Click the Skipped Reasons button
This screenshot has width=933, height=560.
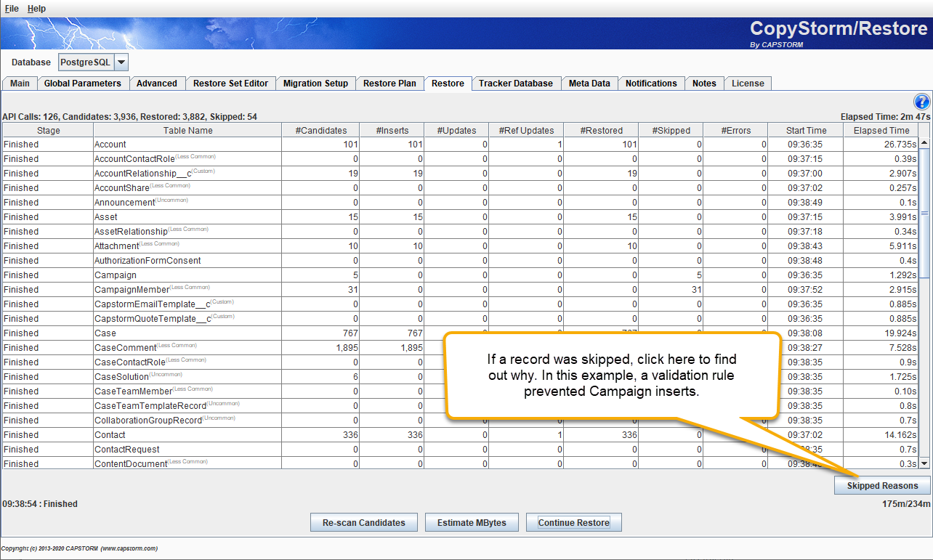[x=882, y=486]
